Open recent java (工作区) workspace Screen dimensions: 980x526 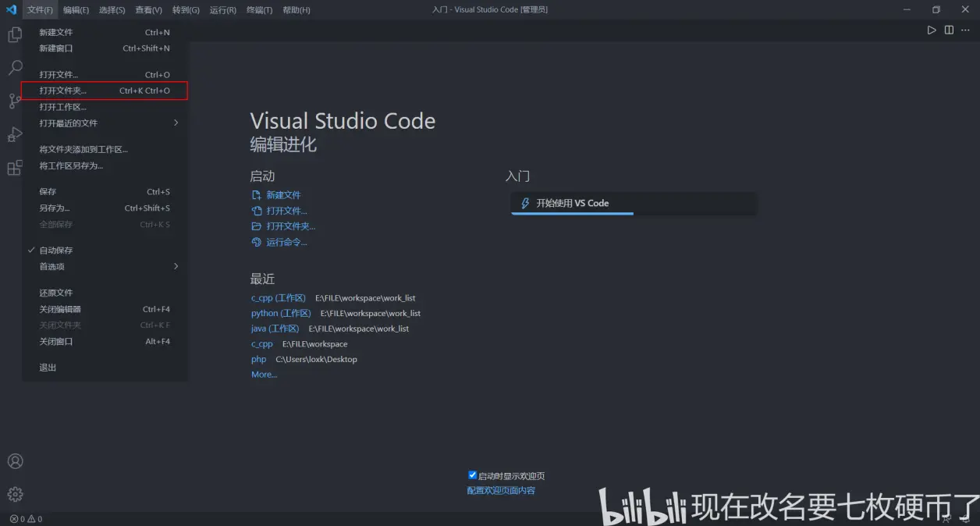[275, 329]
